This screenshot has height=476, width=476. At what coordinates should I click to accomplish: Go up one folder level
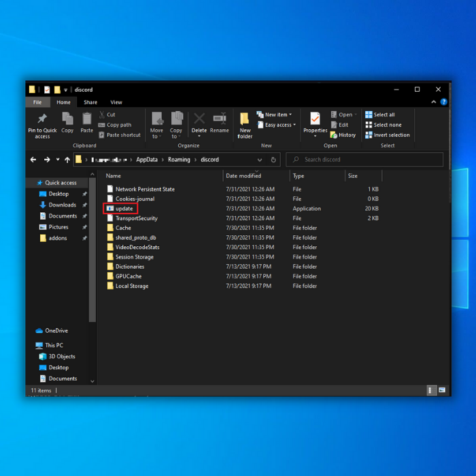[x=67, y=160]
